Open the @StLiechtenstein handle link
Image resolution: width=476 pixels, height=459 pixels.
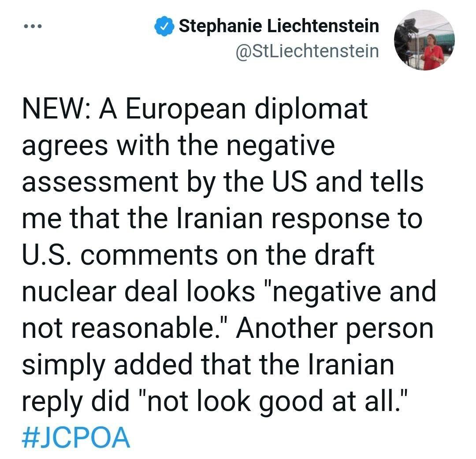307,51
